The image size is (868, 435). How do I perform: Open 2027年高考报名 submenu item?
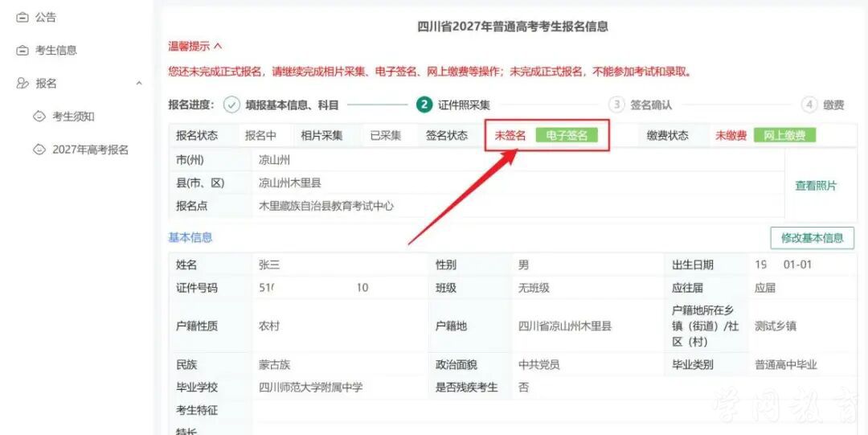(x=90, y=150)
